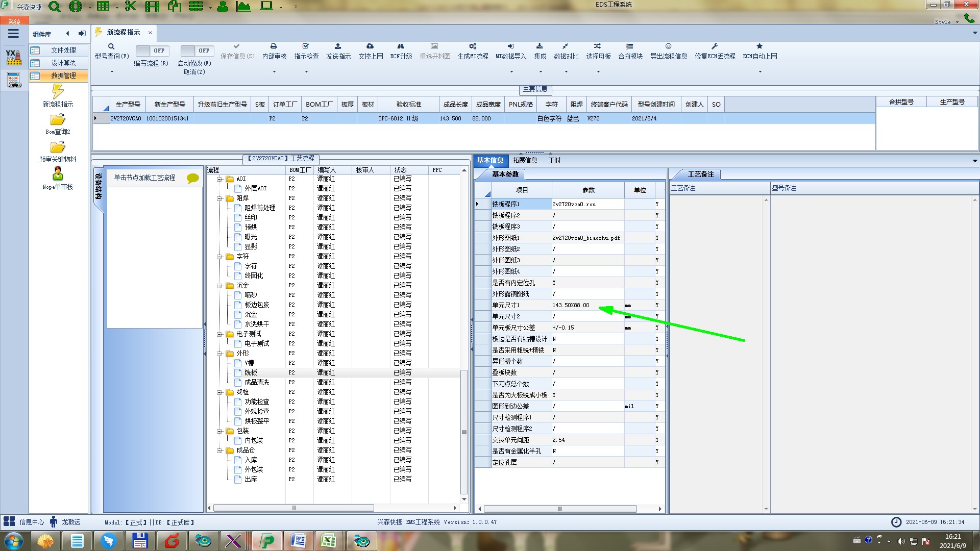Image resolution: width=980 pixels, height=551 pixels.
Task: Click the 型号查询 search icon
Action: point(111,46)
